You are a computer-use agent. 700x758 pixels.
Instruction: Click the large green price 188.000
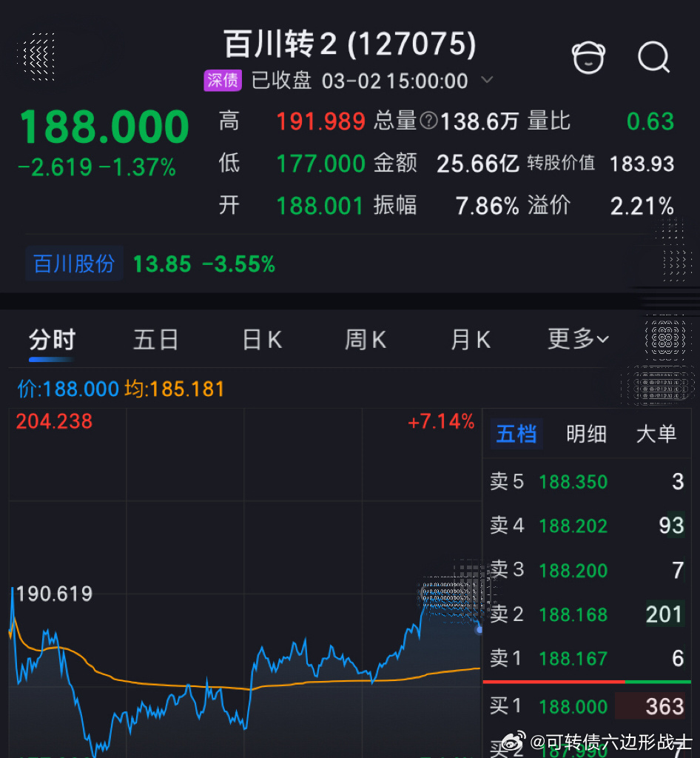click(x=104, y=127)
